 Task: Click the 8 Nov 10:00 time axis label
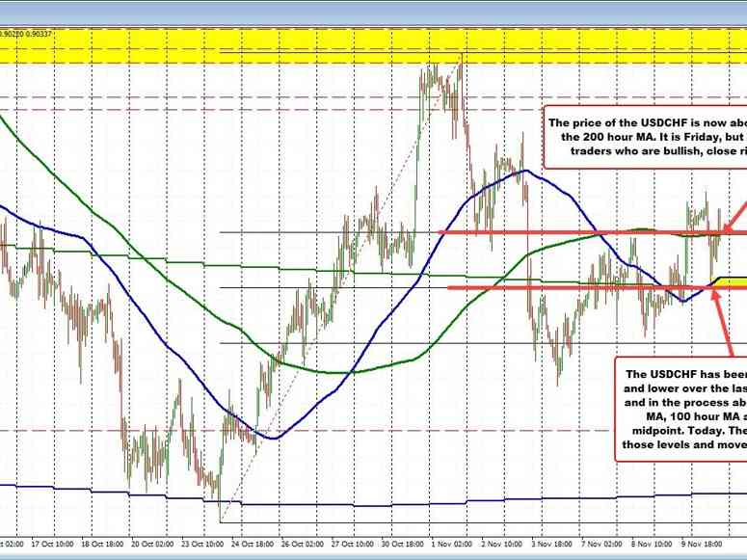[x=652, y=544]
